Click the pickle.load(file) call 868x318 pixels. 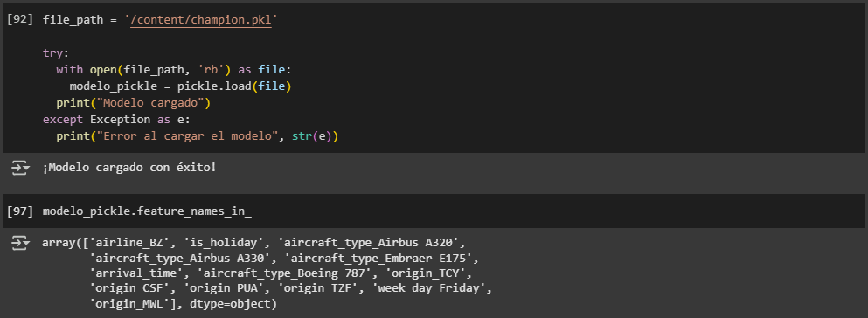pos(234,86)
